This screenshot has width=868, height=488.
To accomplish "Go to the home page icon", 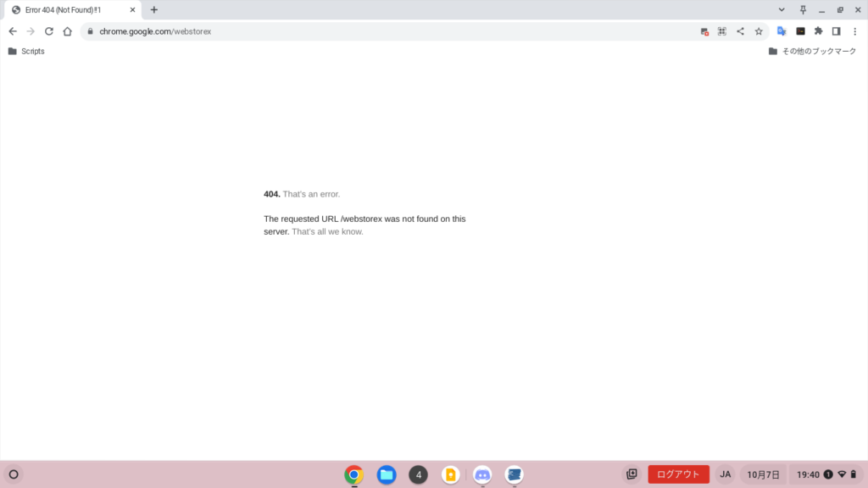I will click(67, 31).
